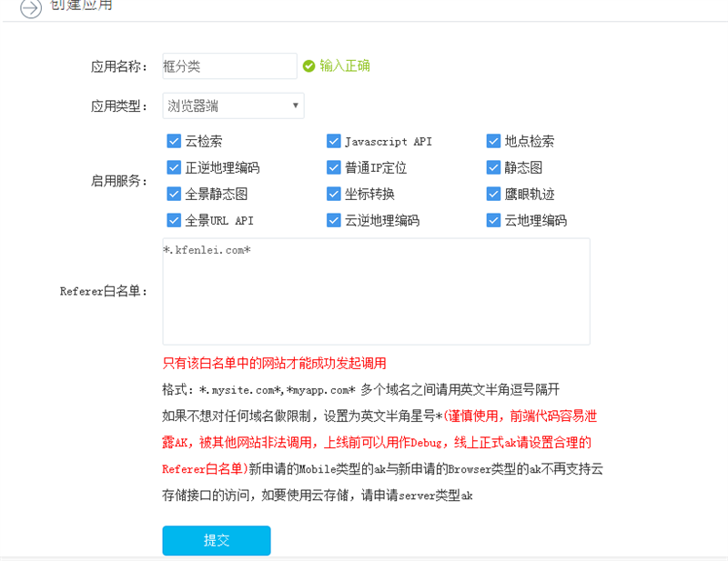This screenshot has width=728, height=561.
Task: Disable the 普通IP定位 service
Action: [333, 167]
